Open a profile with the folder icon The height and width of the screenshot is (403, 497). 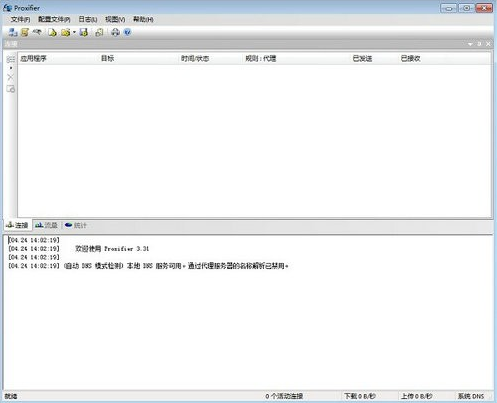(x=66, y=32)
